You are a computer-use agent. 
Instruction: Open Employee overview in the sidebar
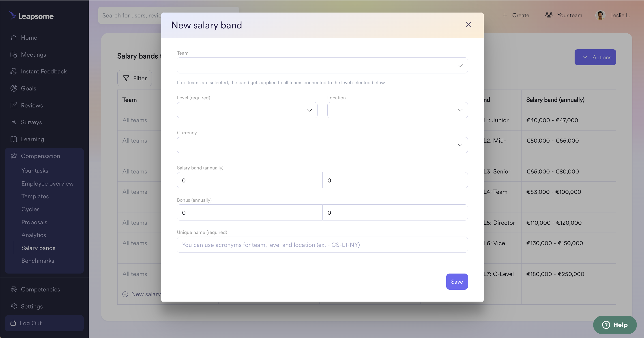47,184
